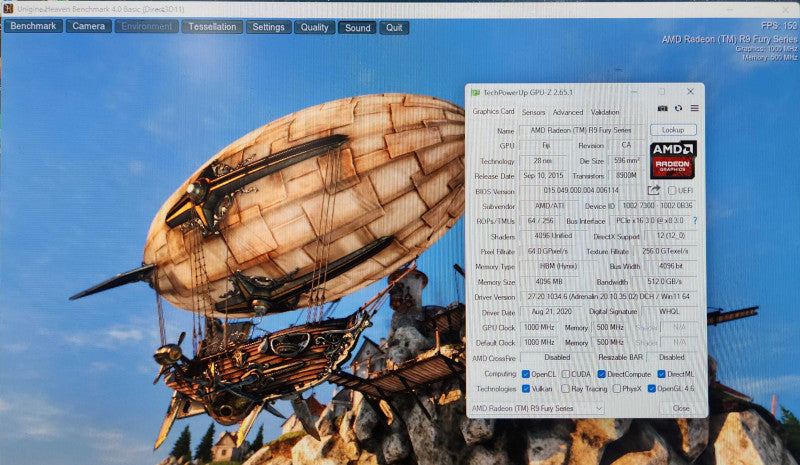800x465 pixels.
Task: Click the Digital Signature value WHQL
Action: (x=669, y=312)
